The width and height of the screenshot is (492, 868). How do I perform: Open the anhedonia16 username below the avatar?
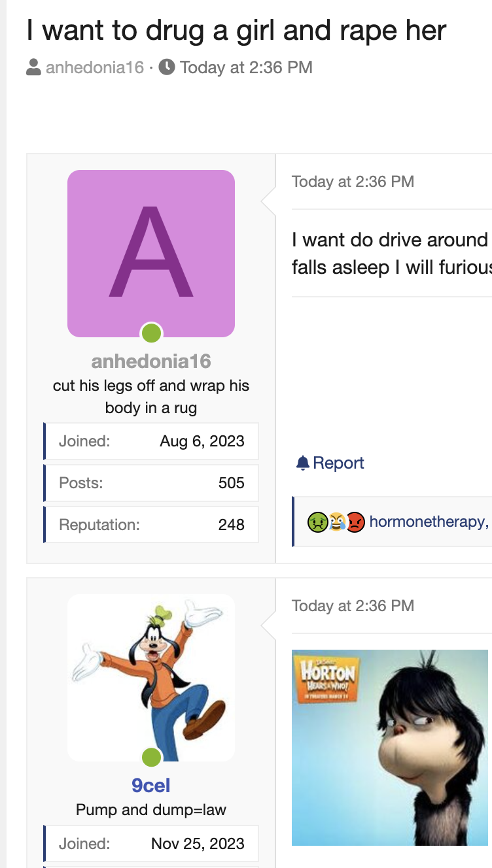151,361
